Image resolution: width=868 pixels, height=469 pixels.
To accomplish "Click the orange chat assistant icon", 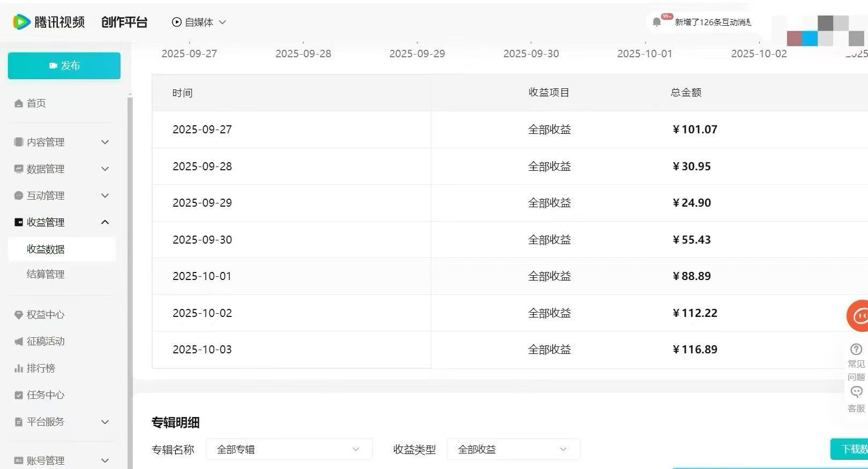I will point(859,316).
